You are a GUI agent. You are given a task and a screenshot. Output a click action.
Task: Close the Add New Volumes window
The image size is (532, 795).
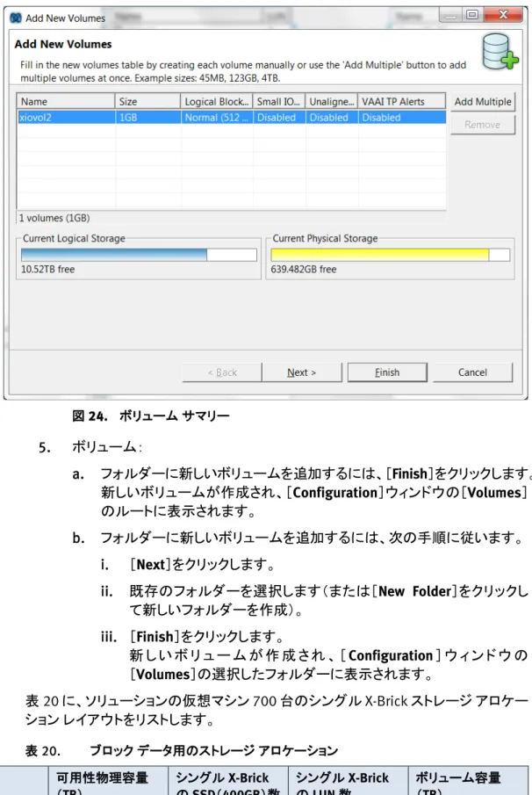pyautogui.click(x=503, y=15)
